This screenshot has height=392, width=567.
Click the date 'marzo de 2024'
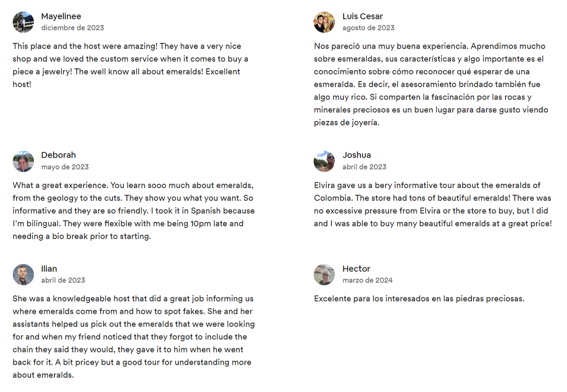(x=368, y=280)
